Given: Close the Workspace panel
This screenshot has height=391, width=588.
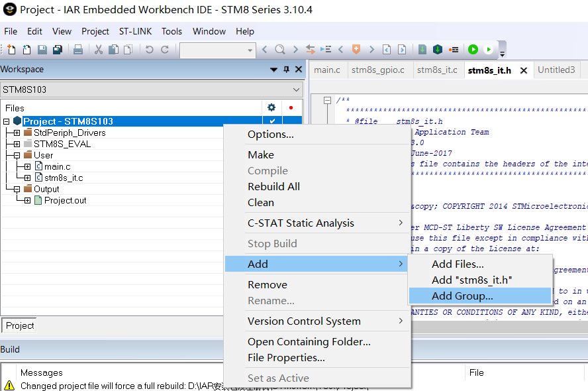Looking at the screenshot, I should [299, 70].
